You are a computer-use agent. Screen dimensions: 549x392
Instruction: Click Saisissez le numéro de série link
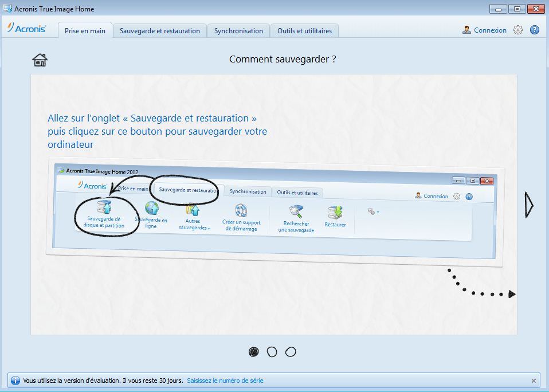pyautogui.click(x=225, y=381)
